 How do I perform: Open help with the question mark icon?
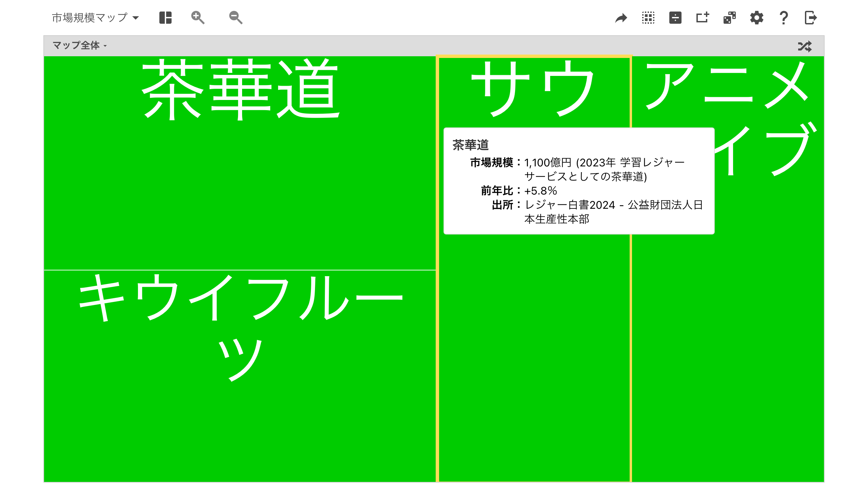tap(784, 18)
